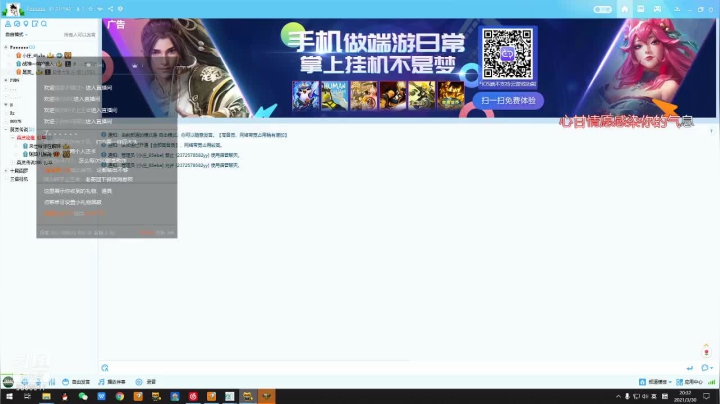
Task: Open the blue W app from the taskbar
Action: (101, 396)
